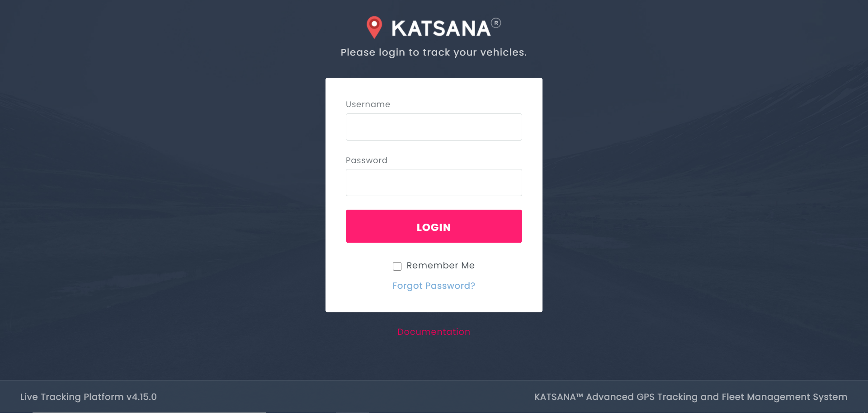Viewport: 868px width, 413px height.
Task: Open the Documentation link below the form
Action: pos(434,332)
